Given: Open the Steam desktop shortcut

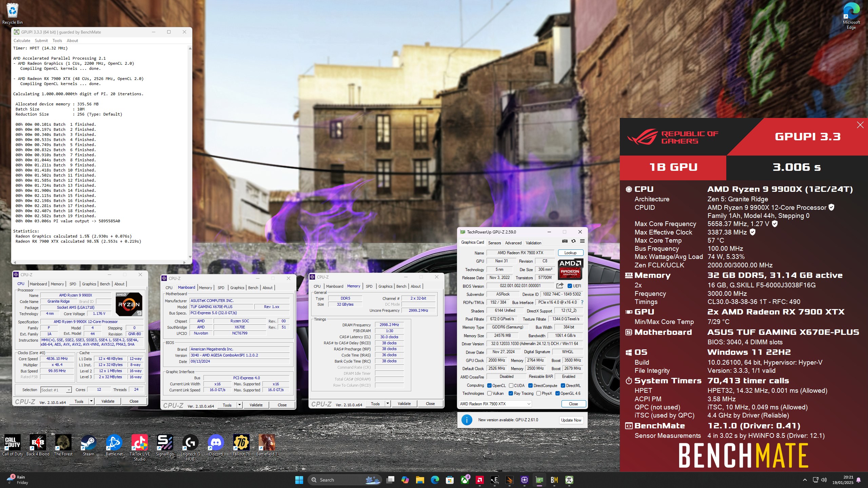Looking at the screenshot, I should tap(88, 445).
